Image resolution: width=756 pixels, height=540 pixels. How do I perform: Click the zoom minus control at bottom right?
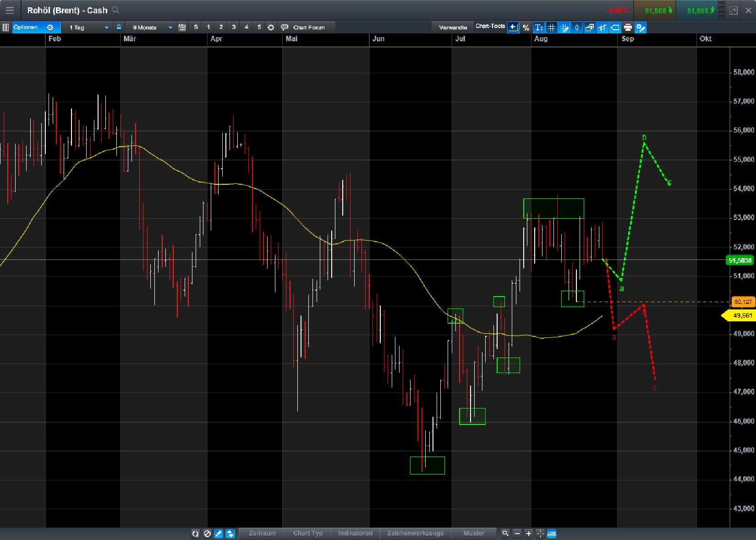tap(517, 533)
